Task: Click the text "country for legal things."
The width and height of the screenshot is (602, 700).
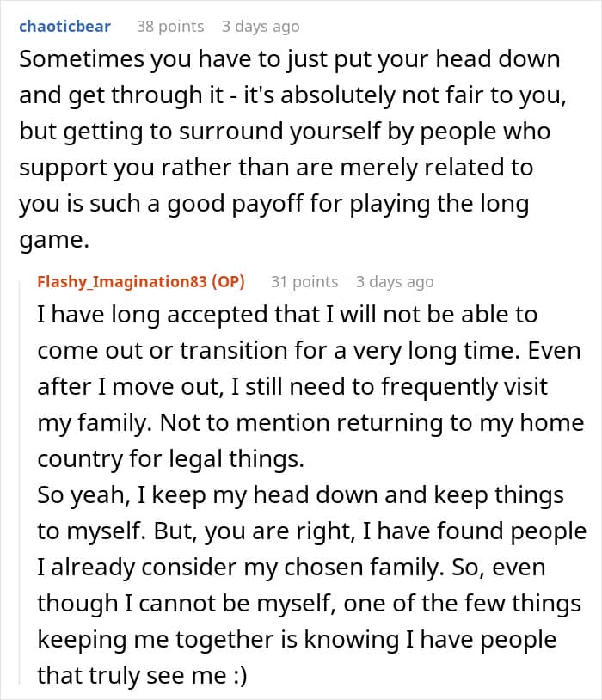Action: click(x=170, y=459)
